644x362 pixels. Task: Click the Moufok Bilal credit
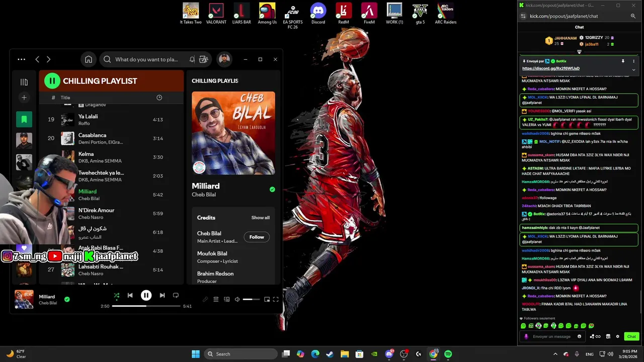pyautogui.click(x=212, y=253)
